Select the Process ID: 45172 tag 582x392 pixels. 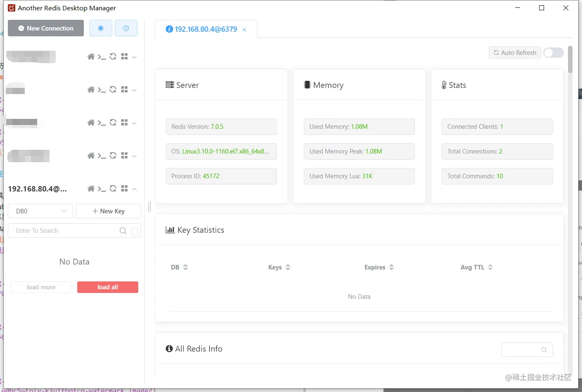click(x=221, y=176)
